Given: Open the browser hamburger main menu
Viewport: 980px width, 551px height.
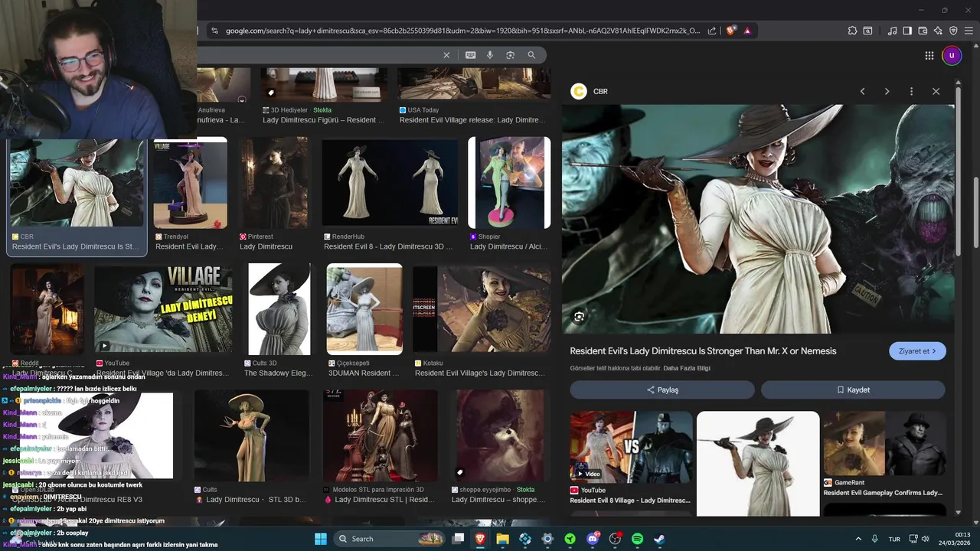Looking at the screenshot, I should 969,31.
